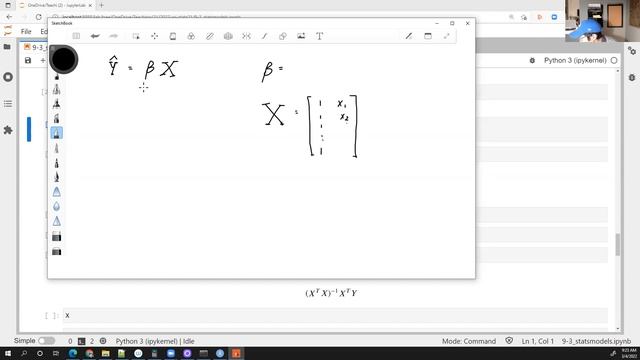Open the table of contents sidebar icon

tap(8, 104)
